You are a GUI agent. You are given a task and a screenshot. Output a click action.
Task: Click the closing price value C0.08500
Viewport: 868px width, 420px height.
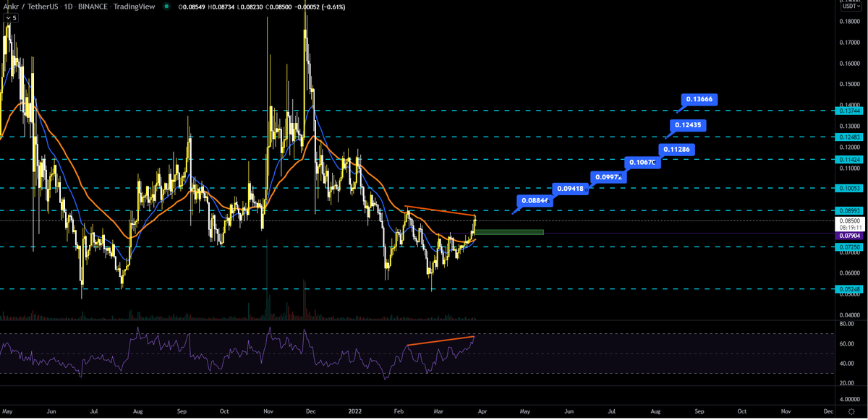278,7
